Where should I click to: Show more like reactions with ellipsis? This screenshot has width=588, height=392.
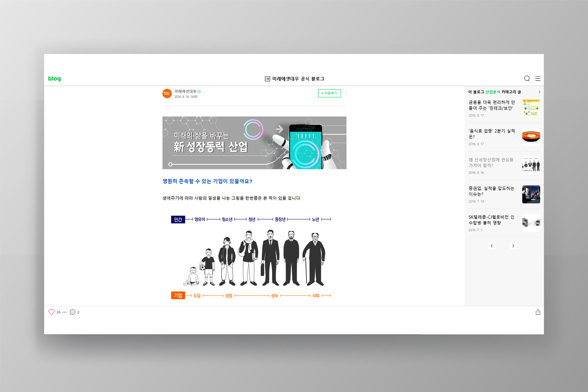point(64,312)
